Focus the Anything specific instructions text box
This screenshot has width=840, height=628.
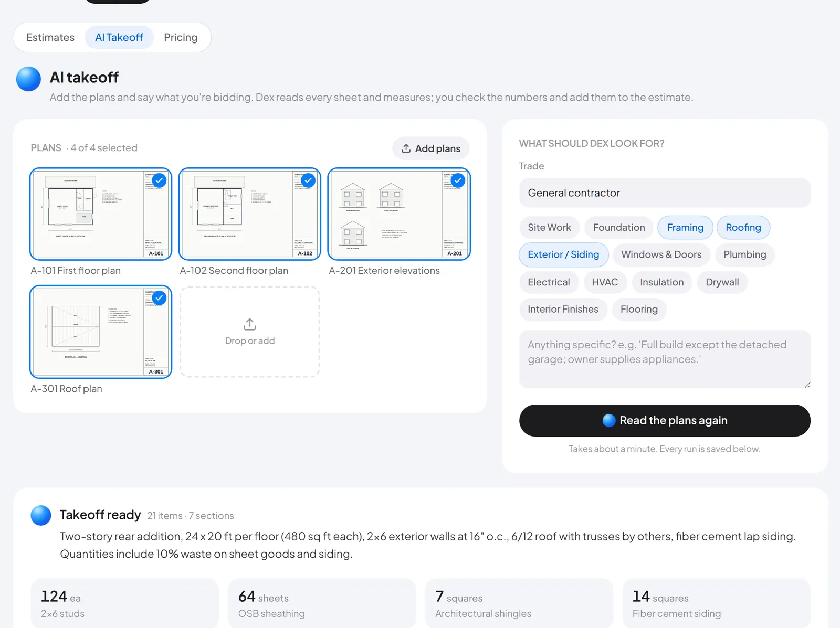[x=665, y=359]
